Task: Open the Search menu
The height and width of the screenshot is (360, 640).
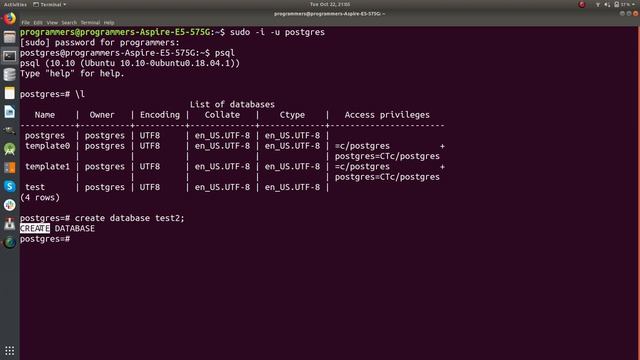Action: coord(69,23)
